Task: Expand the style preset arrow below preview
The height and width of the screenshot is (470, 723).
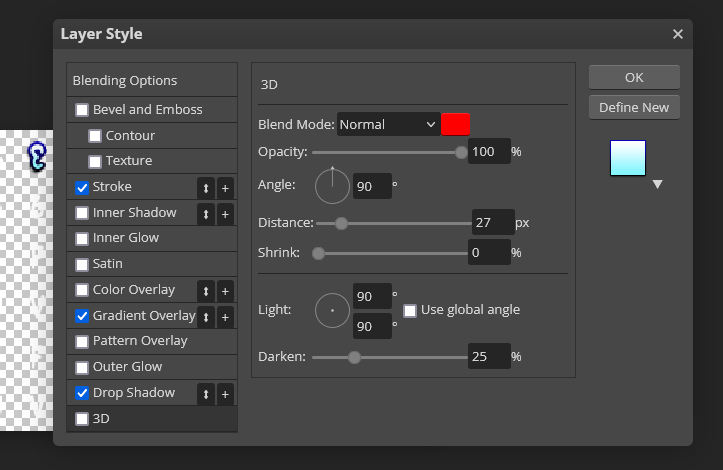Action: pyautogui.click(x=657, y=185)
